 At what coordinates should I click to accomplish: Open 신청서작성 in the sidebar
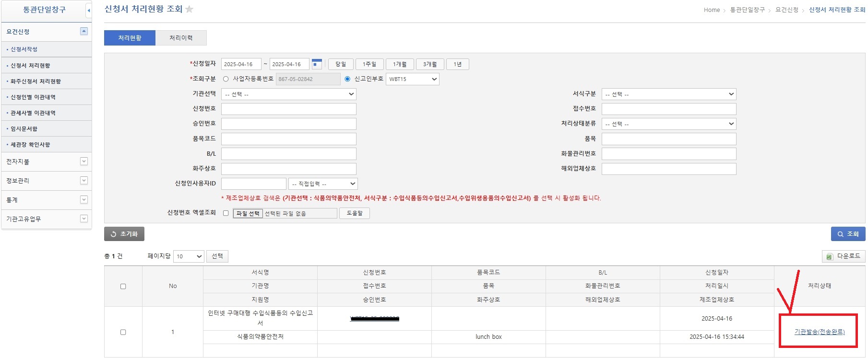(47, 49)
